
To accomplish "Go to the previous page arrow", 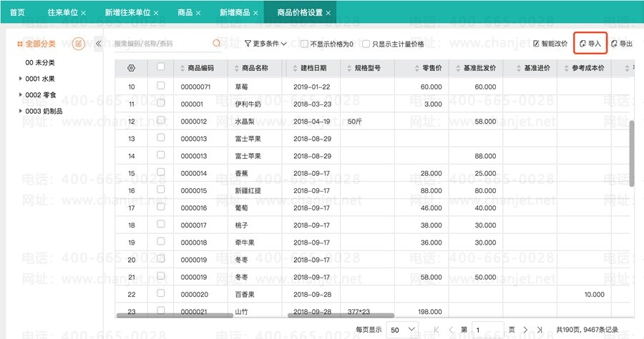I will pyautogui.click(x=451, y=330).
